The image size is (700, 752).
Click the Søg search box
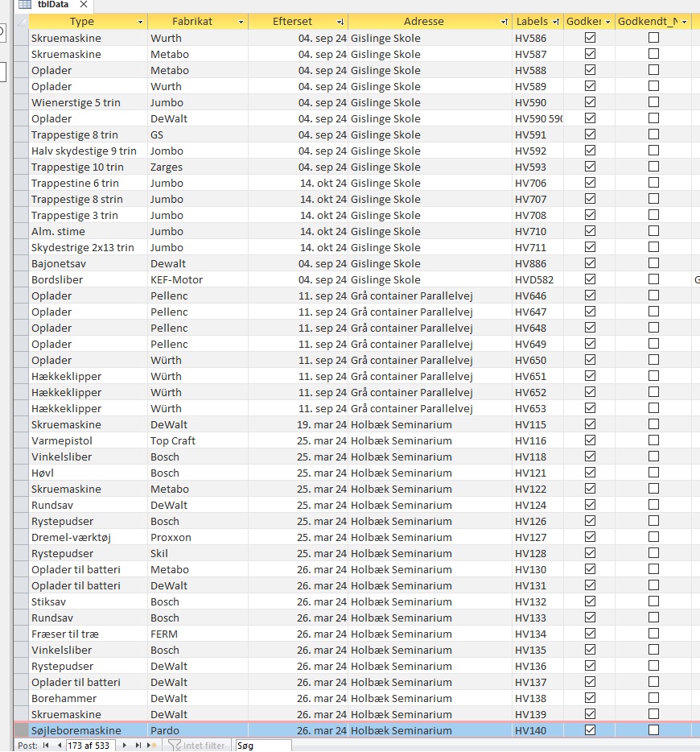point(262,746)
